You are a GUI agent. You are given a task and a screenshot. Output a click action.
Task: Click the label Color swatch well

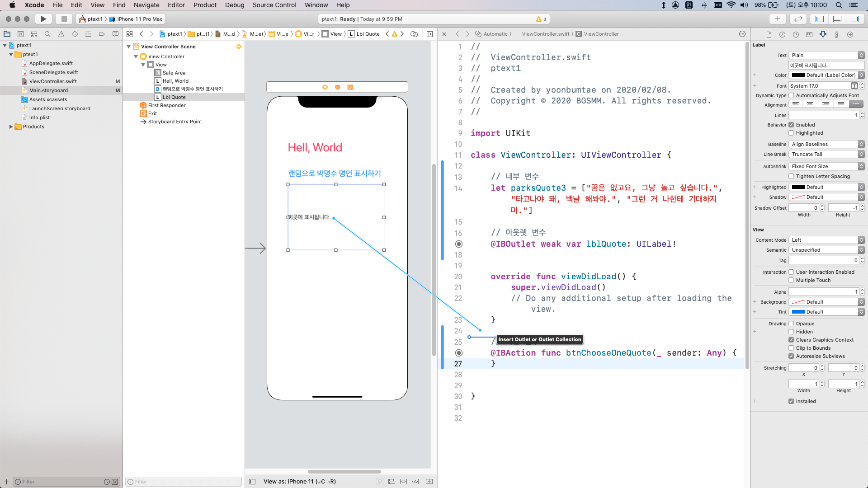click(x=798, y=75)
